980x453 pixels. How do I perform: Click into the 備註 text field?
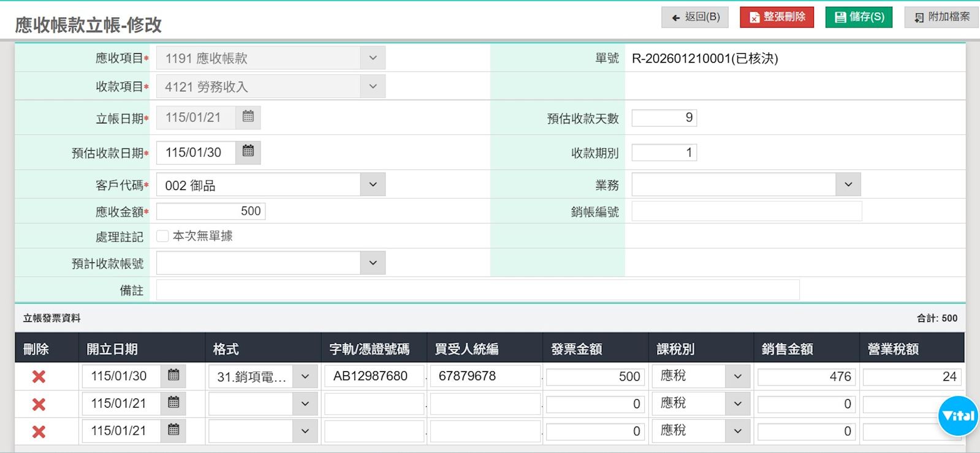[477, 290]
